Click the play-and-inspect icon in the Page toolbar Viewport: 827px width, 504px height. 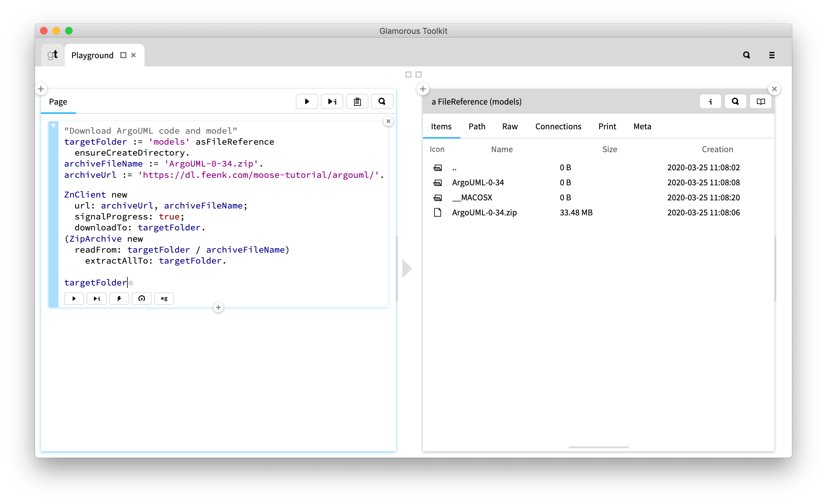(332, 101)
